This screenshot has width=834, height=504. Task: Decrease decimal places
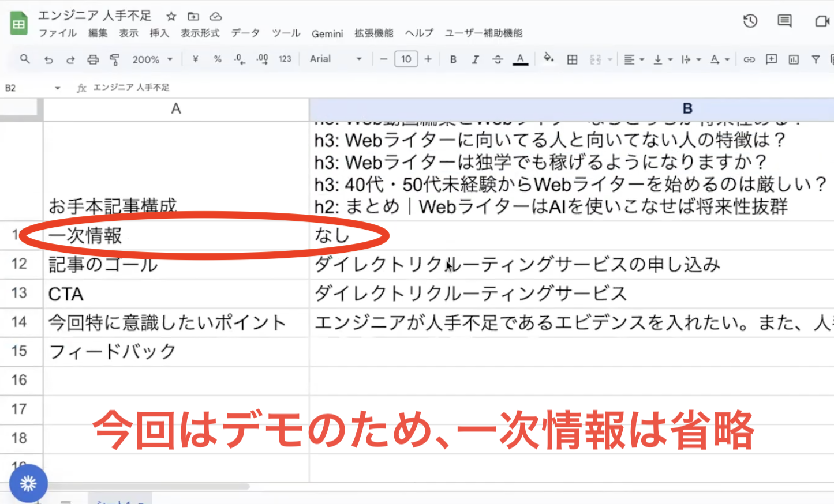pos(240,59)
